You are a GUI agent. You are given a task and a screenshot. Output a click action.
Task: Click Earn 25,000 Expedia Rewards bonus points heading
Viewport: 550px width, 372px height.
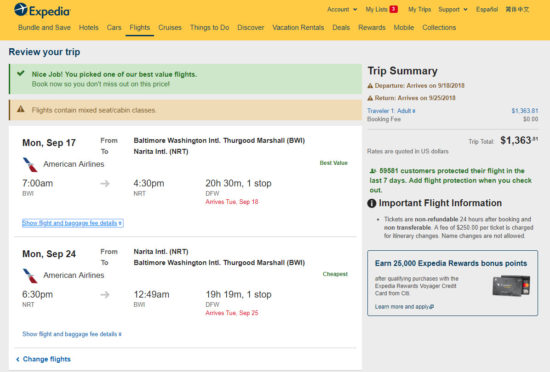[451, 263]
